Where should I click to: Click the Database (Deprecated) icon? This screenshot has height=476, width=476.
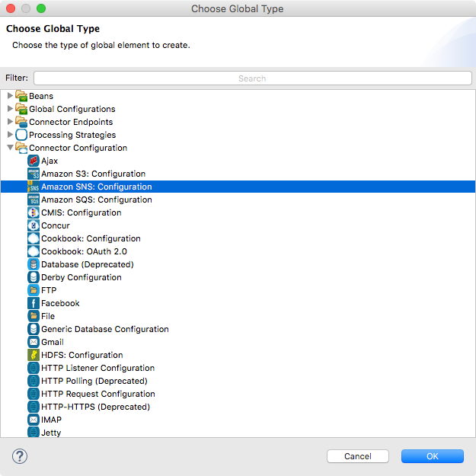pos(34,264)
